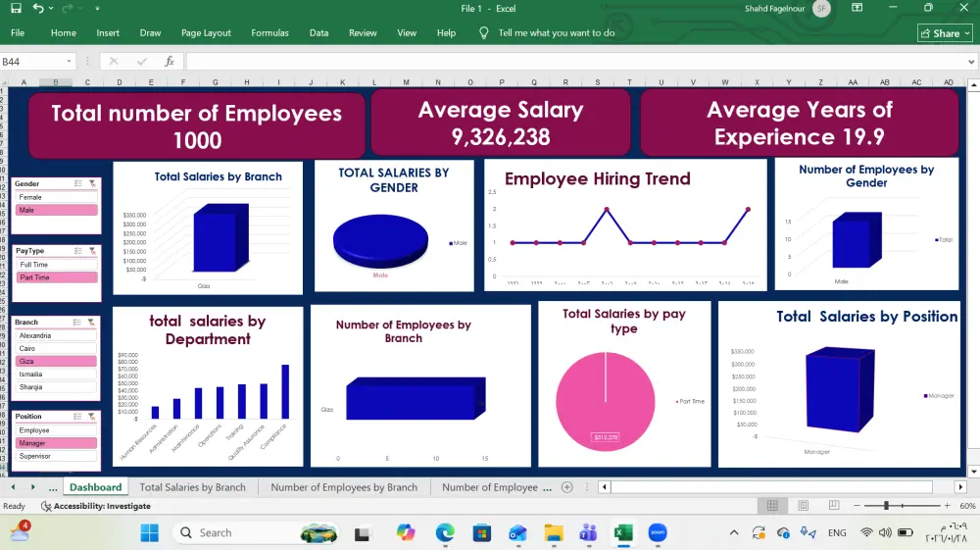Select Employee in the Position slicer
This screenshot has width=980, height=550.
(x=56, y=430)
